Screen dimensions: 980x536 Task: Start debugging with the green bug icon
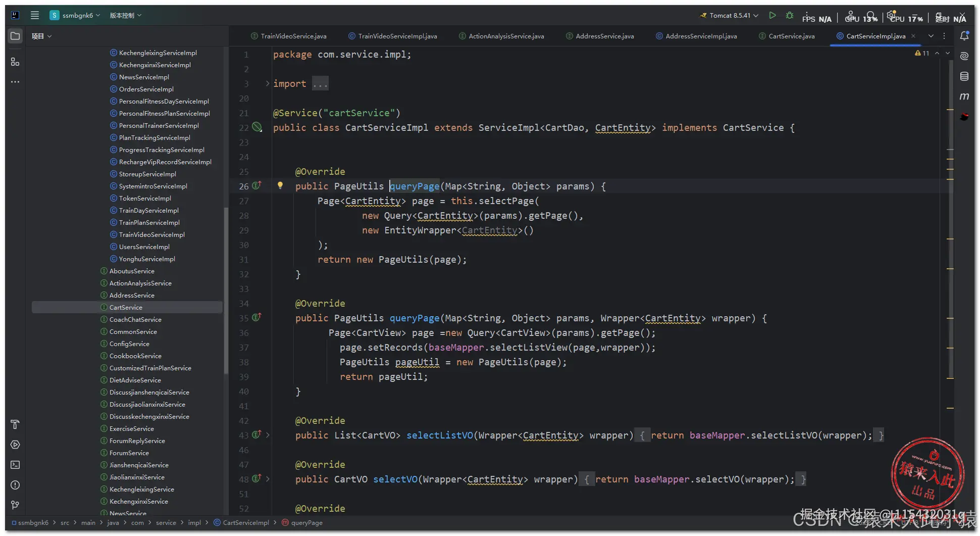tap(790, 16)
